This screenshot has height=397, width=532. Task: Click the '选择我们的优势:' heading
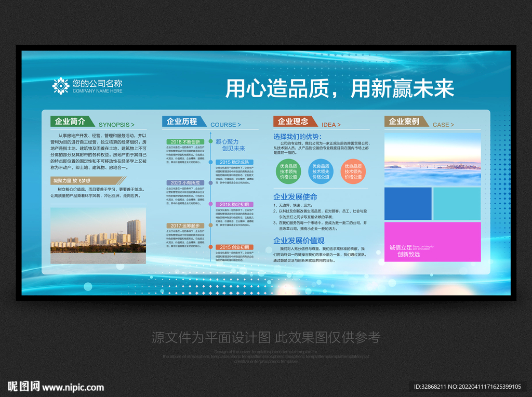coord(298,137)
